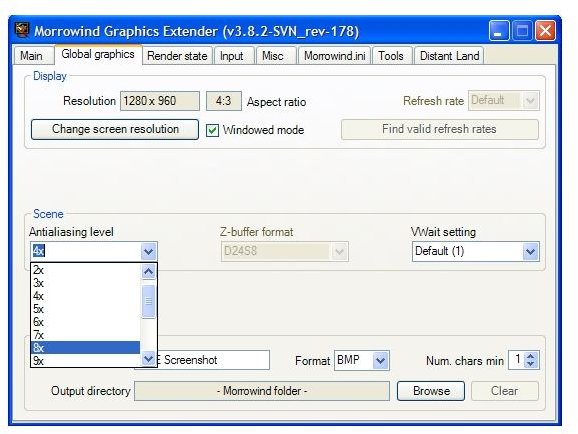Click the Change screen resolution button
The image size is (578, 434).
(x=115, y=129)
